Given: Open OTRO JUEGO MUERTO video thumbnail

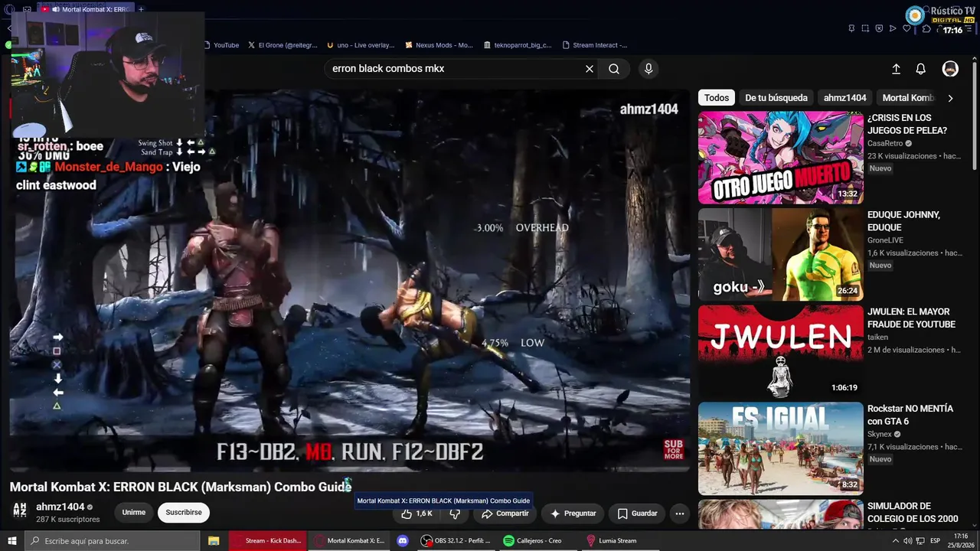Looking at the screenshot, I should [x=781, y=158].
